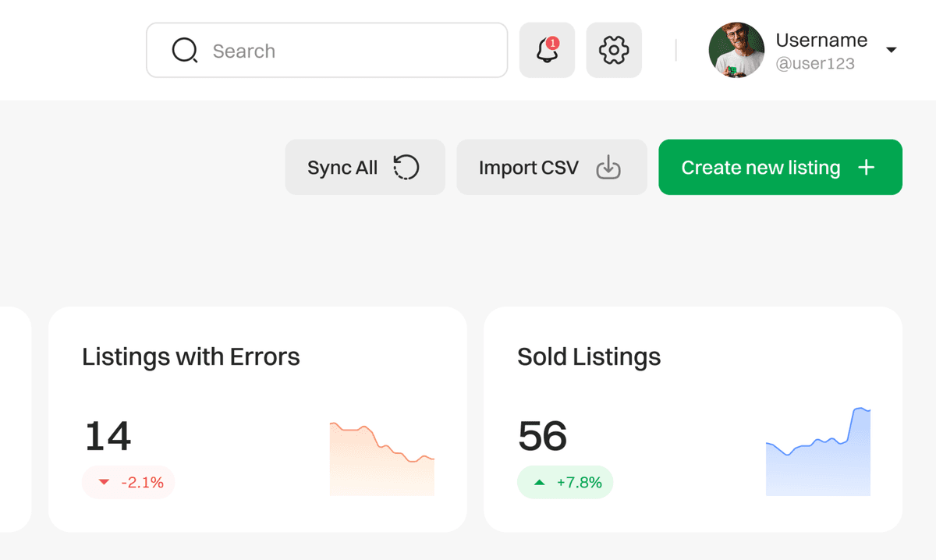Click the red down triangle trend icon
This screenshot has width=936, height=560.
coord(104,483)
